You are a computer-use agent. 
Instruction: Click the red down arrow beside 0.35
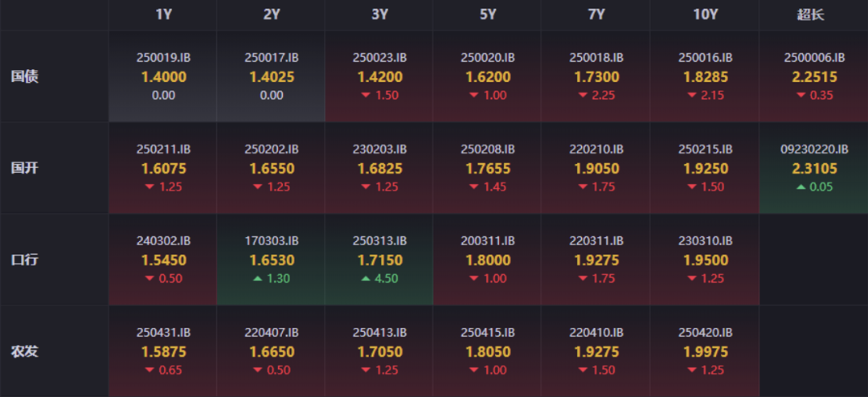(x=800, y=96)
